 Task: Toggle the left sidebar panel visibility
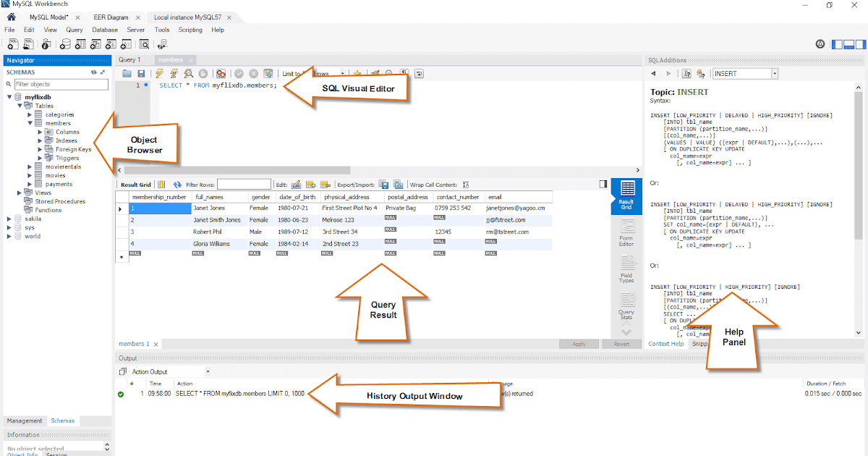click(837, 45)
